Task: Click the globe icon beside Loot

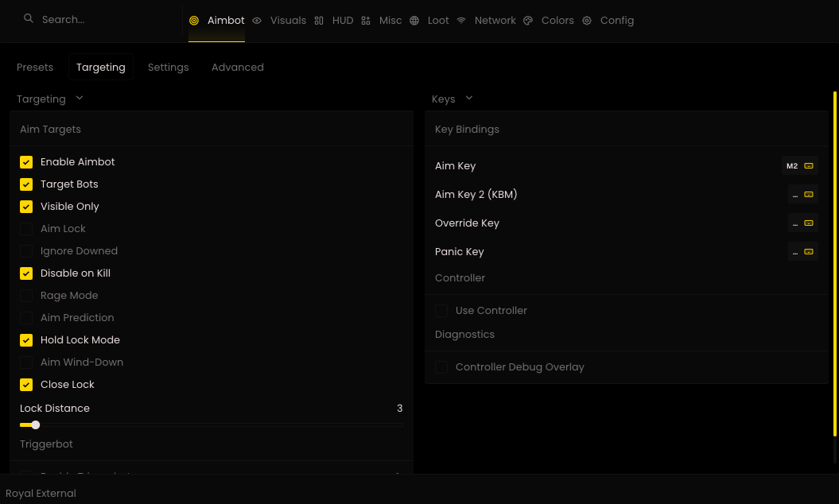Action: pyautogui.click(x=414, y=21)
